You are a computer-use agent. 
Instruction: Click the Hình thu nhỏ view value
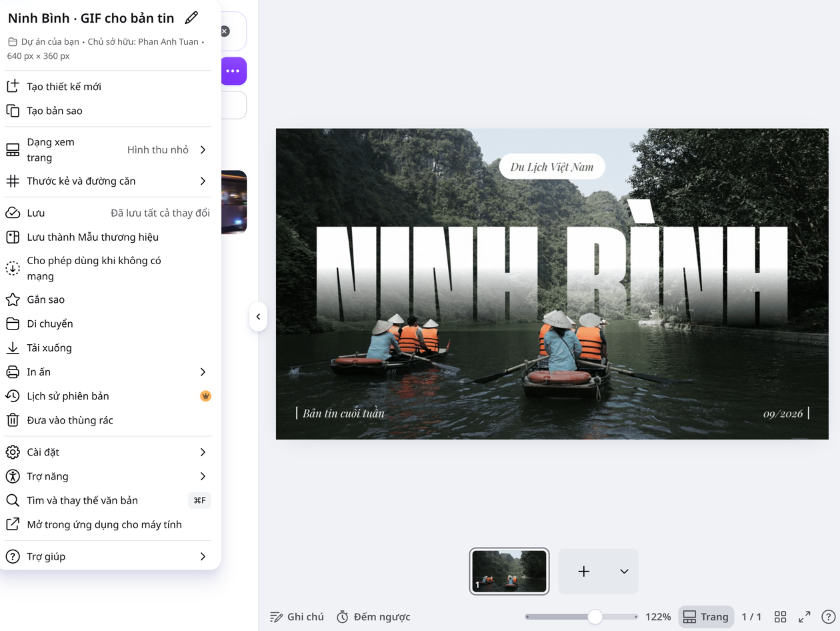point(158,150)
